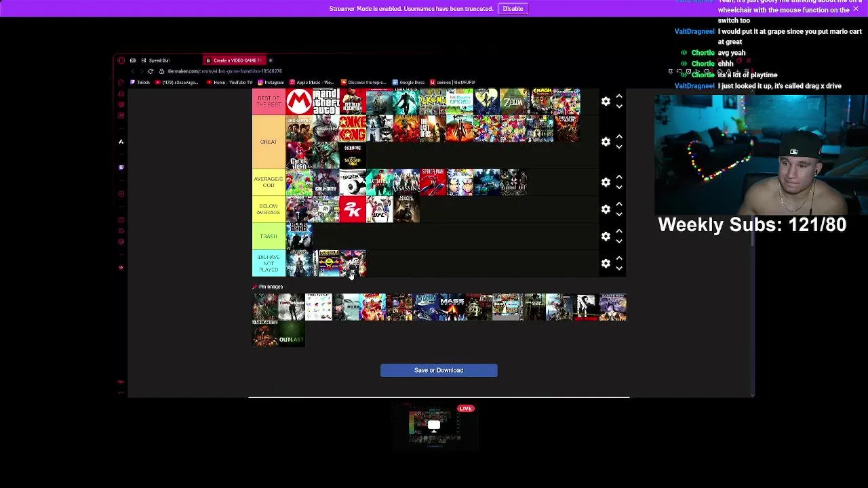Select the Crash Bandicoot tile
The height and width of the screenshot is (488, 868).
(540, 101)
